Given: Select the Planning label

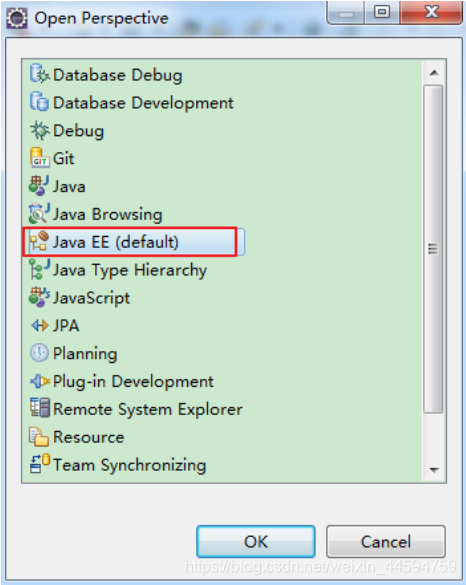Looking at the screenshot, I should point(85,354).
